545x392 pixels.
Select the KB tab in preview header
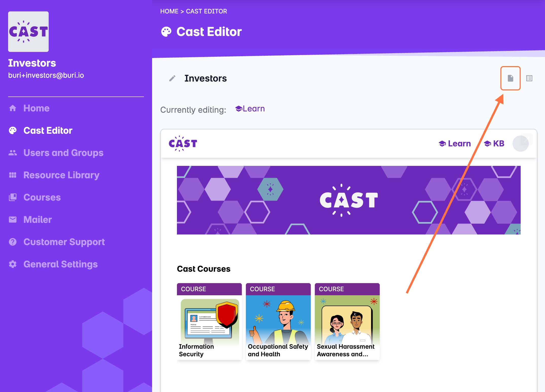point(494,144)
